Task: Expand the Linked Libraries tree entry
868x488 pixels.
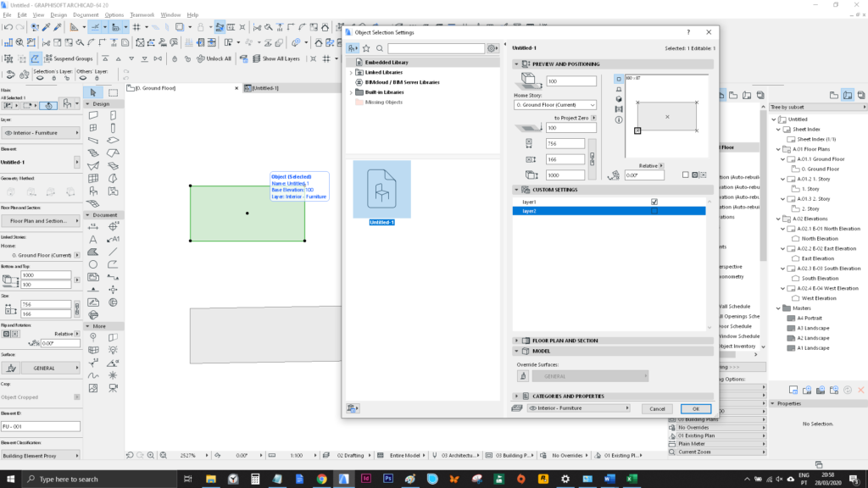Action: [x=351, y=72]
